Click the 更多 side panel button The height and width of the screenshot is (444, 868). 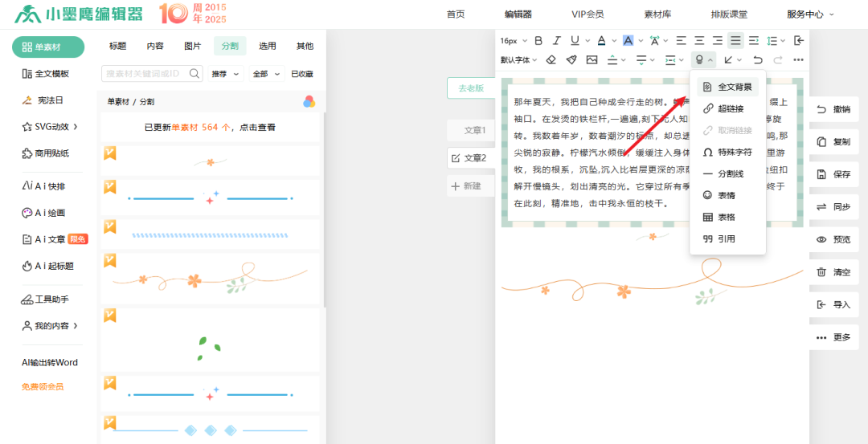[834, 337]
